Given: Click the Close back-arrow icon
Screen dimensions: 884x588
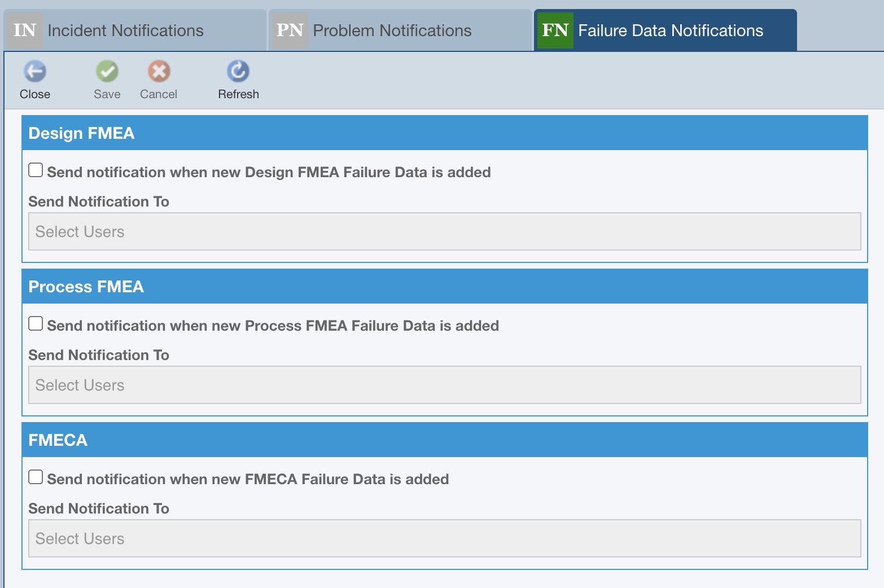Looking at the screenshot, I should click(35, 72).
